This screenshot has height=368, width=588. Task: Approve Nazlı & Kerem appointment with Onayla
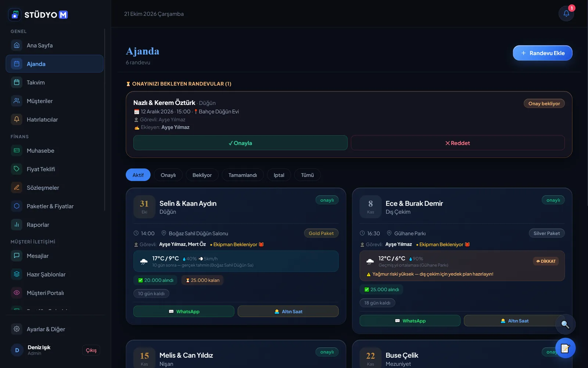point(240,143)
